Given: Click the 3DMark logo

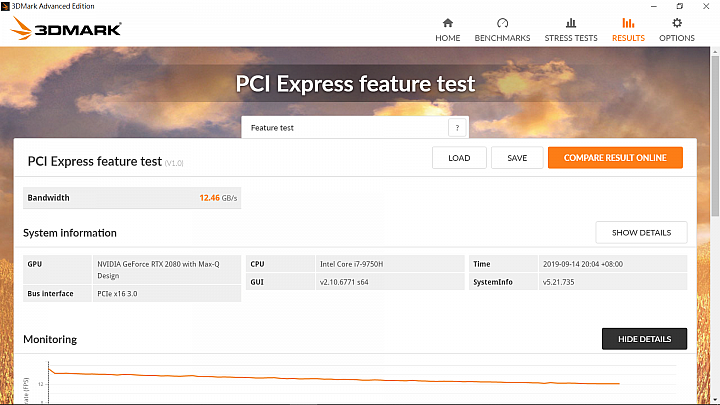Looking at the screenshot, I should coord(66,29).
